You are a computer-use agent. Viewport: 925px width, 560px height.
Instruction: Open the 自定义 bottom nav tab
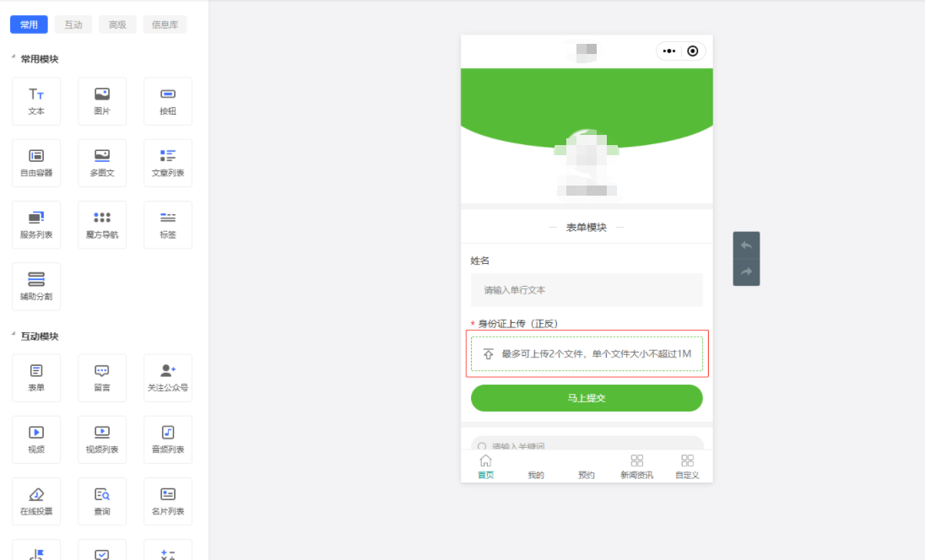[687, 466]
